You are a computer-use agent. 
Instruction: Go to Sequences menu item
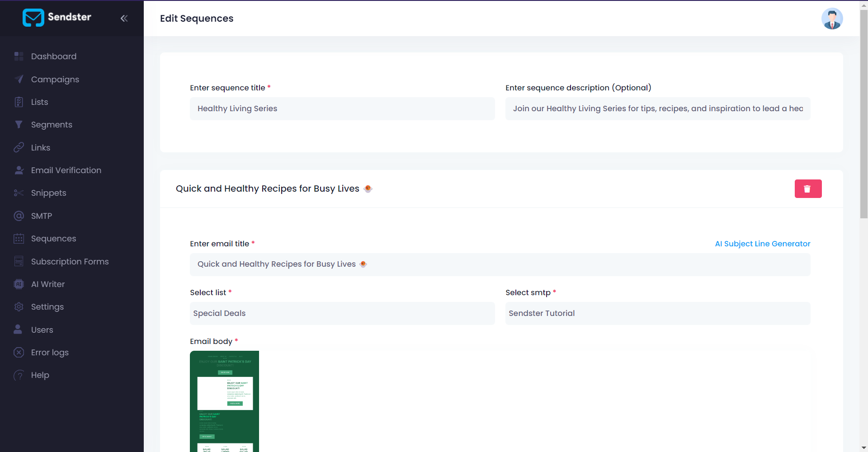(53, 239)
